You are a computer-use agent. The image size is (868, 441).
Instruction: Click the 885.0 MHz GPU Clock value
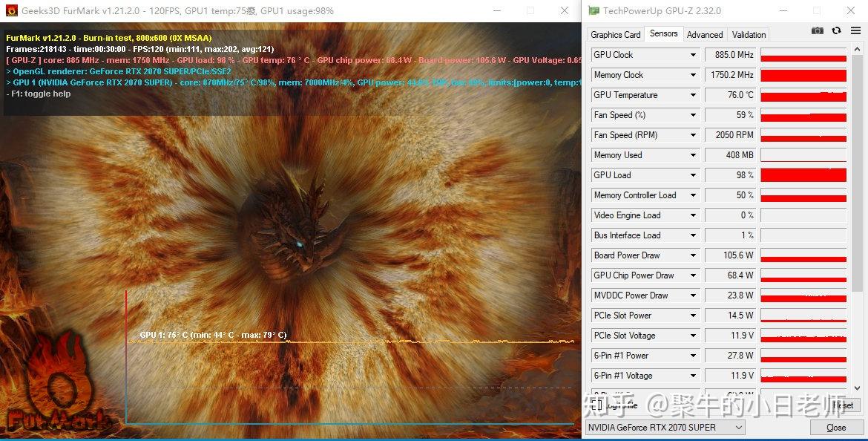click(x=730, y=55)
